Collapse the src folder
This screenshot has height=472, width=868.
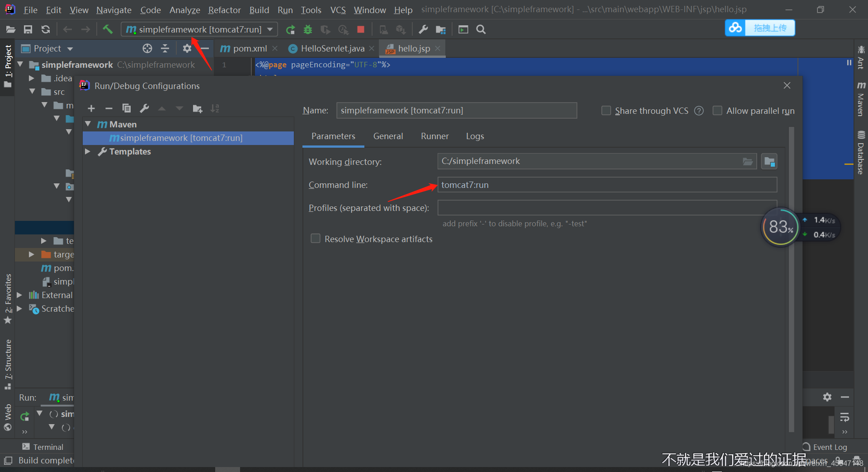[x=32, y=91]
